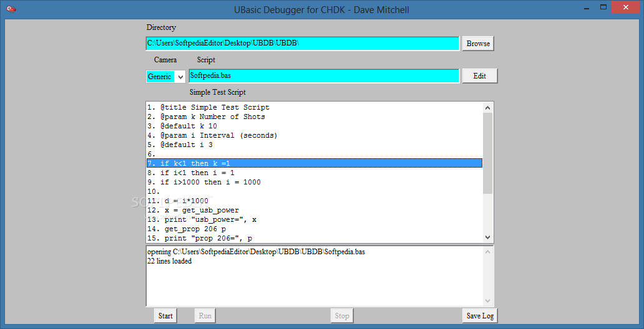Click the disabled Stop button
The height and width of the screenshot is (329, 644).
342,316
